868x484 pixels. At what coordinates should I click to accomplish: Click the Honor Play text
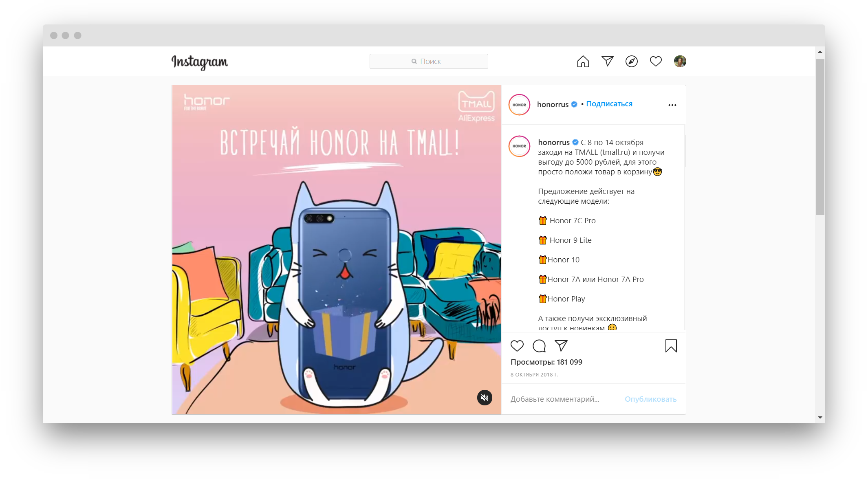pyautogui.click(x=566, y=299)
